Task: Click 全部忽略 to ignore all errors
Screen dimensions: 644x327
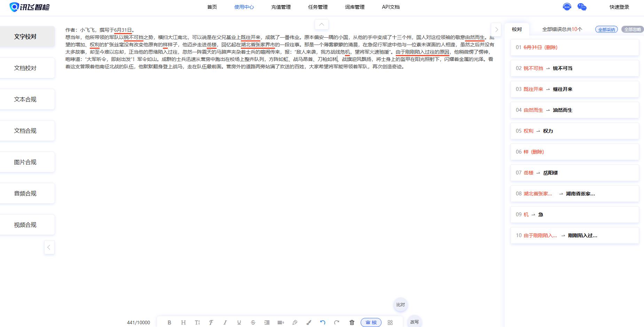Action: click(632, 30)
